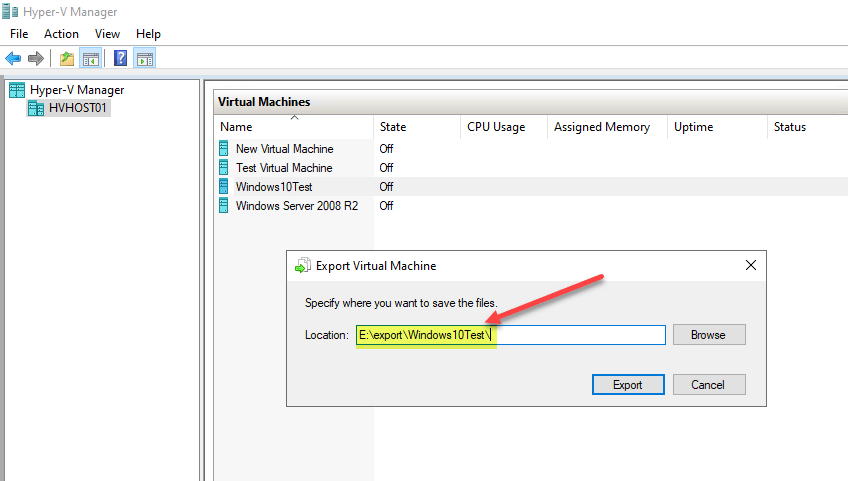Click the Browse button
Screen dimensions: 848x481
pyautogui.click(x=709, y=335)
